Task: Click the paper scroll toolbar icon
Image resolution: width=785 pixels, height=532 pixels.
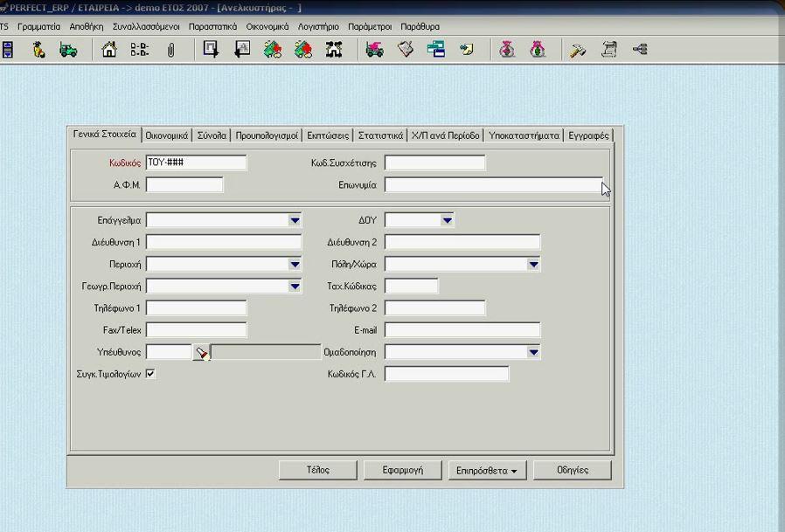Action: [608, 50]
